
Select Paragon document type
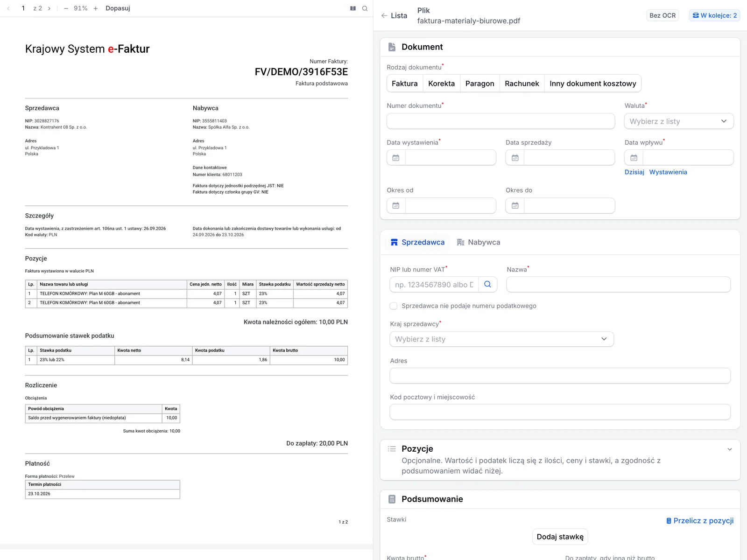(x=479, y=84)
